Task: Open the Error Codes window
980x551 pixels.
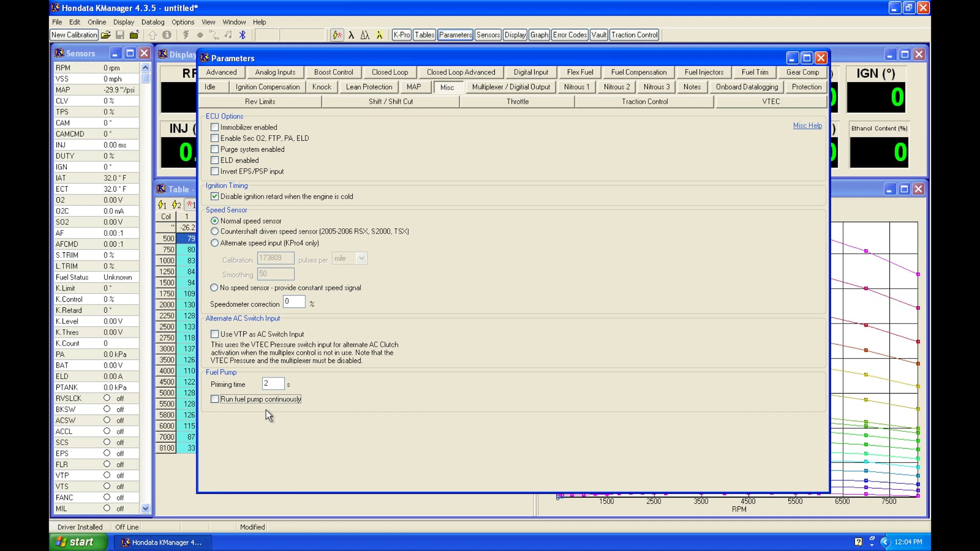Action: [570, 35]
